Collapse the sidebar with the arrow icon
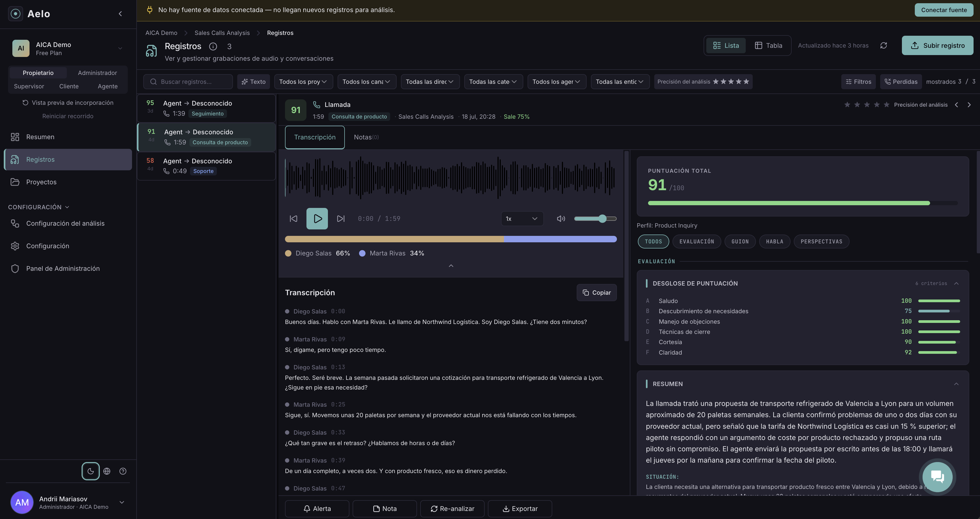 [x=120, y=14]
